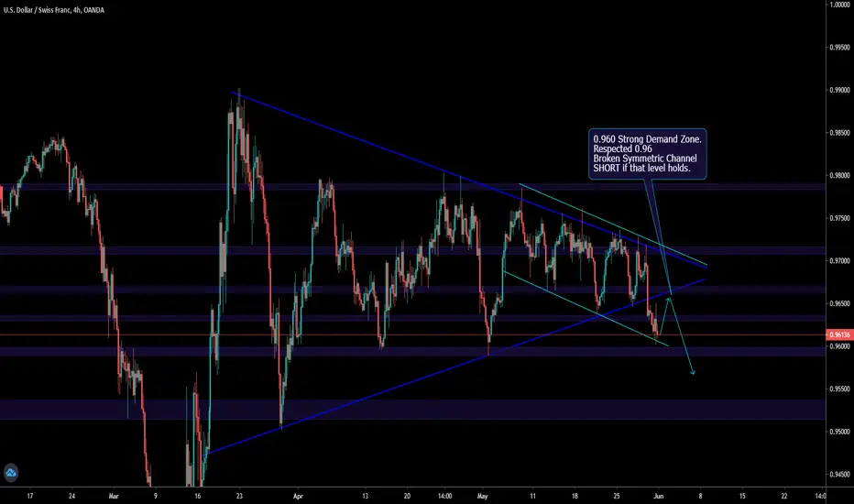Click the 0.9750 price axis label
The width and height of the screenshot is (854, 504).
click(840, 218)
